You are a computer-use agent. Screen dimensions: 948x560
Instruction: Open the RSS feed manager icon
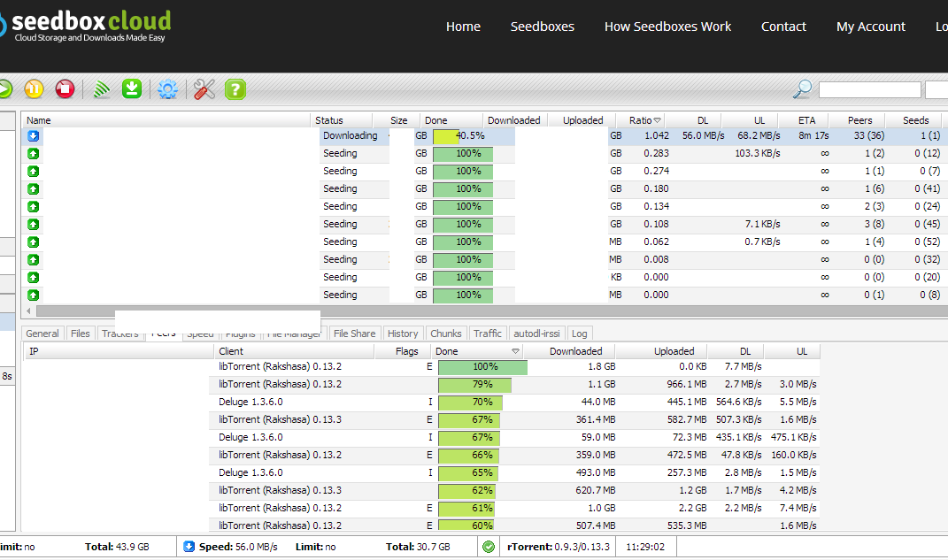coord(102,89)
